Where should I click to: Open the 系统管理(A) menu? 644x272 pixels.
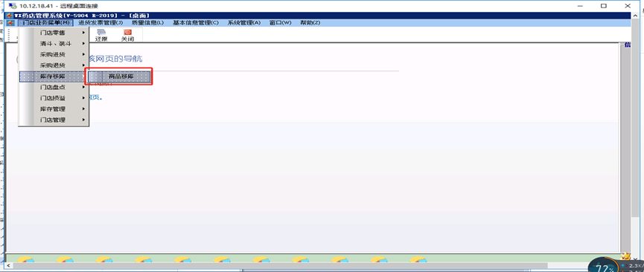(244, 22)
